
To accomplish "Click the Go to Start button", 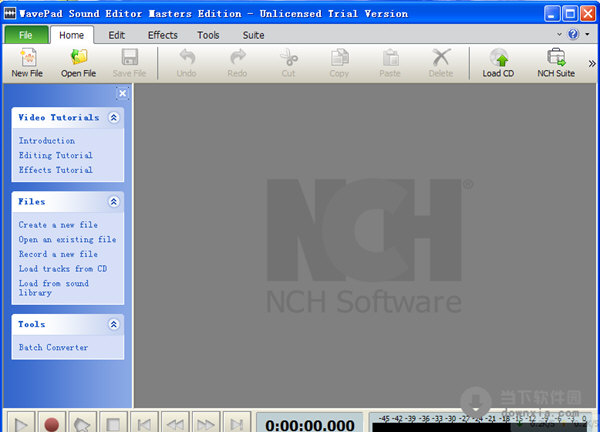I will [144, 422].
